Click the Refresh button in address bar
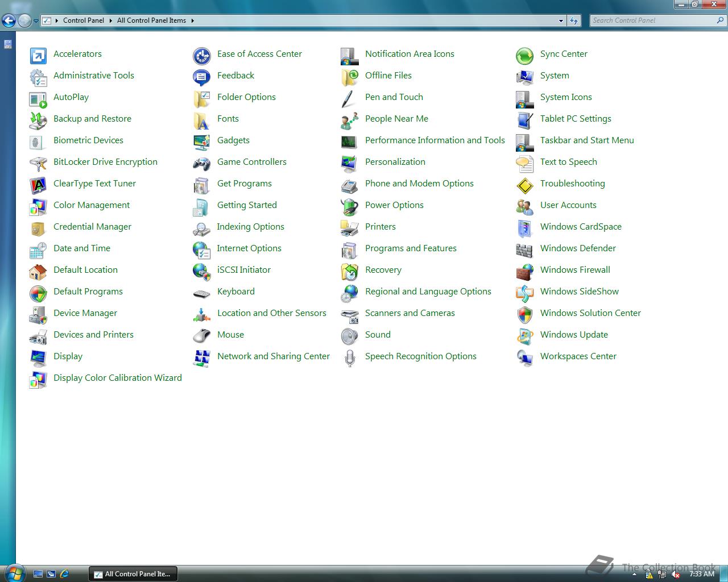 tap(574, 20)
